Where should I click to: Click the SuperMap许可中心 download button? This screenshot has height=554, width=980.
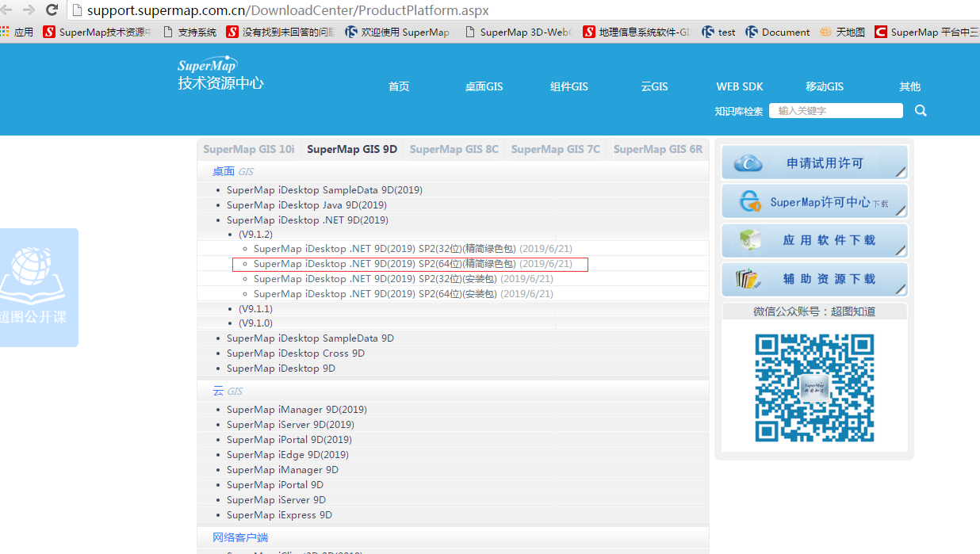[814, 201]
